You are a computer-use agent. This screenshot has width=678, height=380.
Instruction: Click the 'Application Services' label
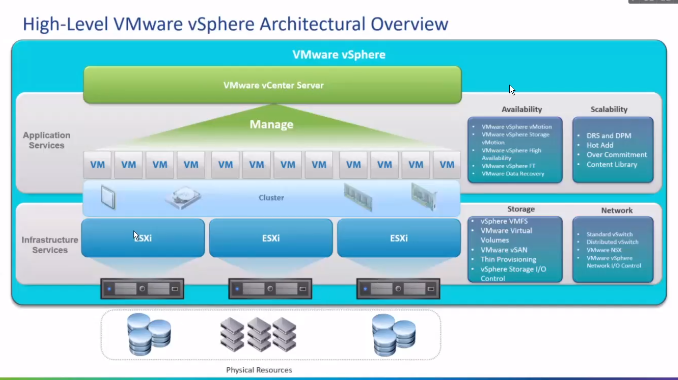47,140
